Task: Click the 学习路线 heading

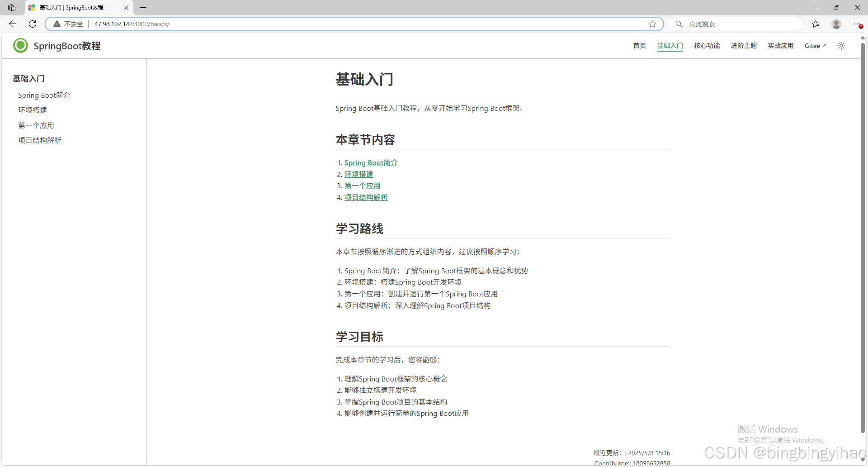Action: click(x=359, y=229)
